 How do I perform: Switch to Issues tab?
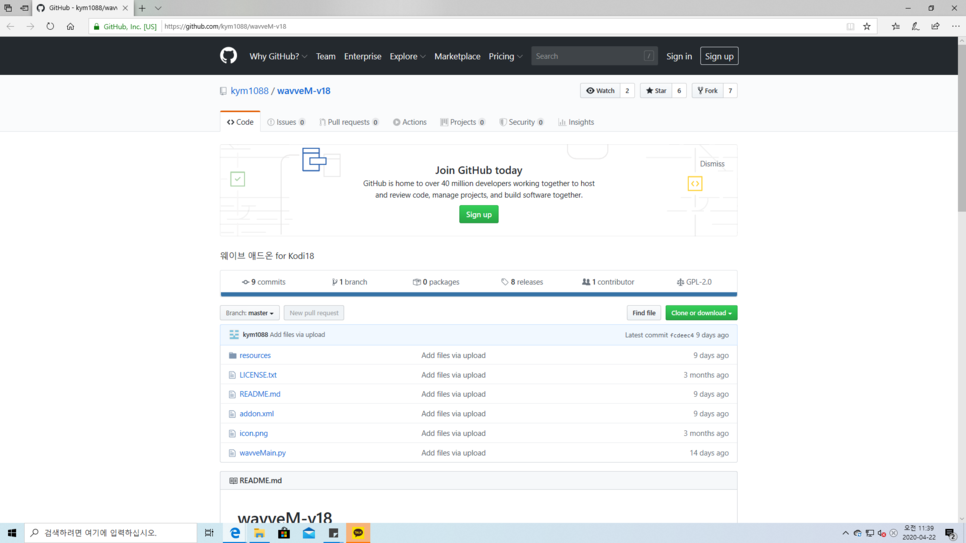pos(286,122)
